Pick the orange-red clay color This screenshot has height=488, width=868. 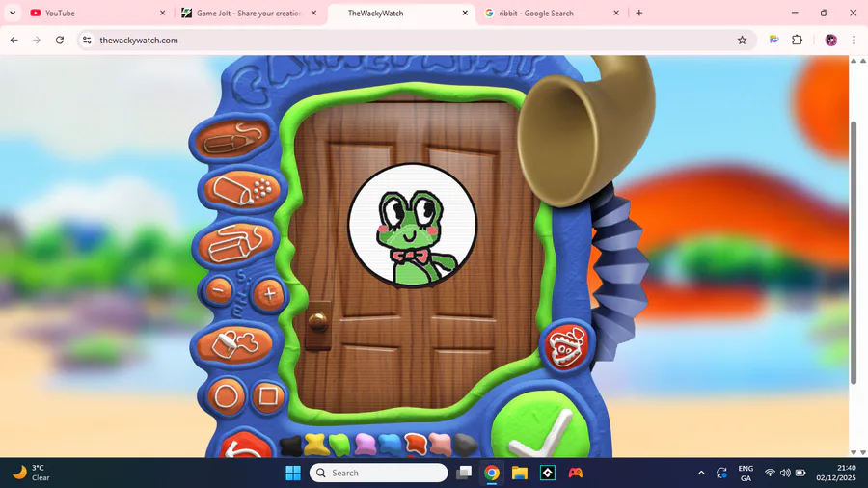coord(415,444)
